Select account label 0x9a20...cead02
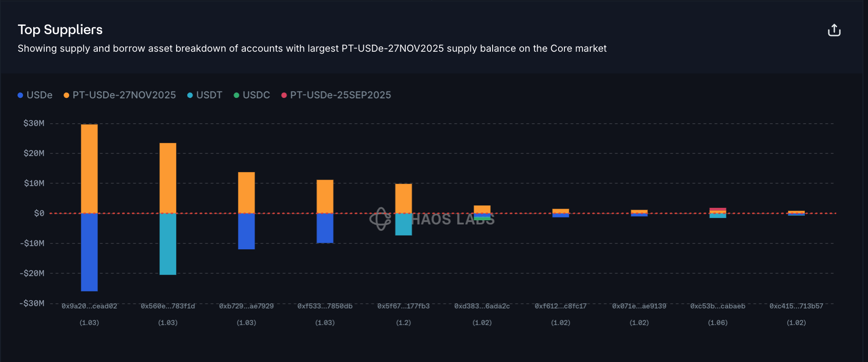Viewport: 868px width, 362px height. point(89,306)
